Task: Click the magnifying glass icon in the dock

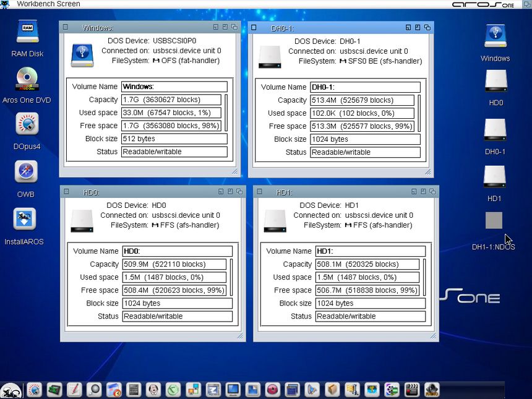Action: click(x=93, y=390)
